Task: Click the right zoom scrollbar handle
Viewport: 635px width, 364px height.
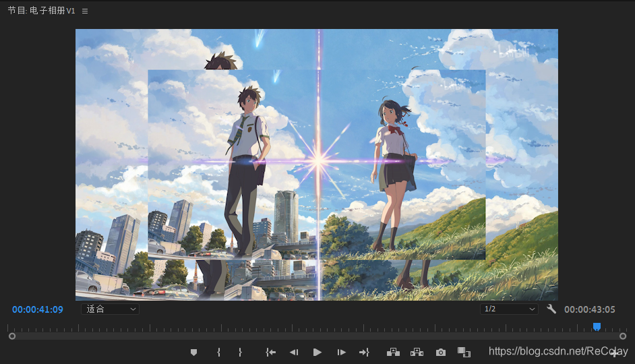Action: (x=623, y=336)
